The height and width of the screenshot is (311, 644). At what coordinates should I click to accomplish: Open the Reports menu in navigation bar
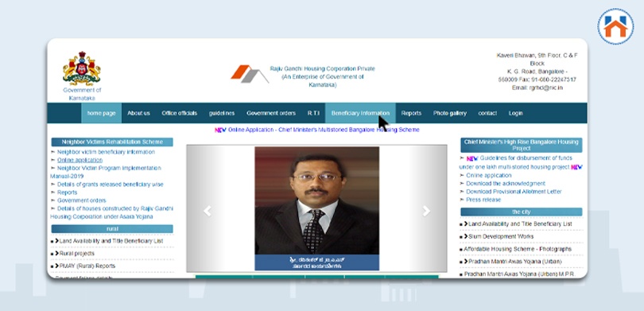coord(411,113)
